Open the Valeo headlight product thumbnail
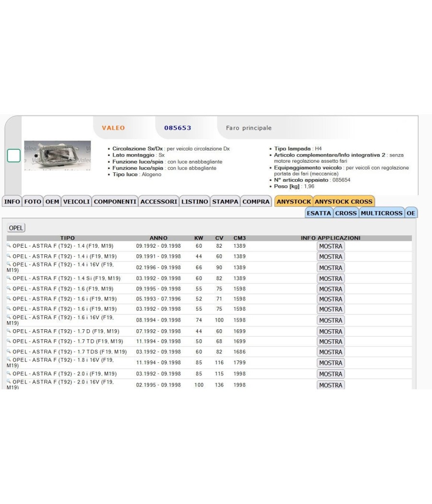 (58, 156)
